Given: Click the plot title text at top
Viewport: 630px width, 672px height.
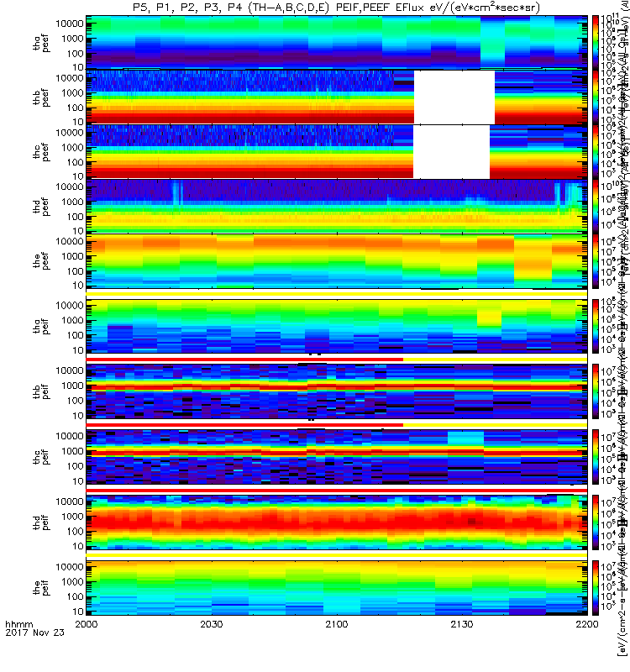Looking at the screenshot, I should (337, 8).
